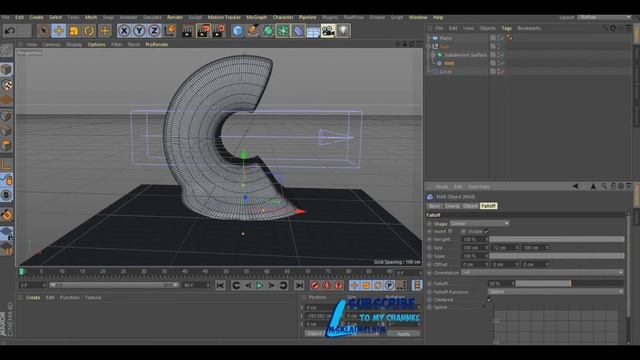
Task: Add a Light object
Action: 343,31
